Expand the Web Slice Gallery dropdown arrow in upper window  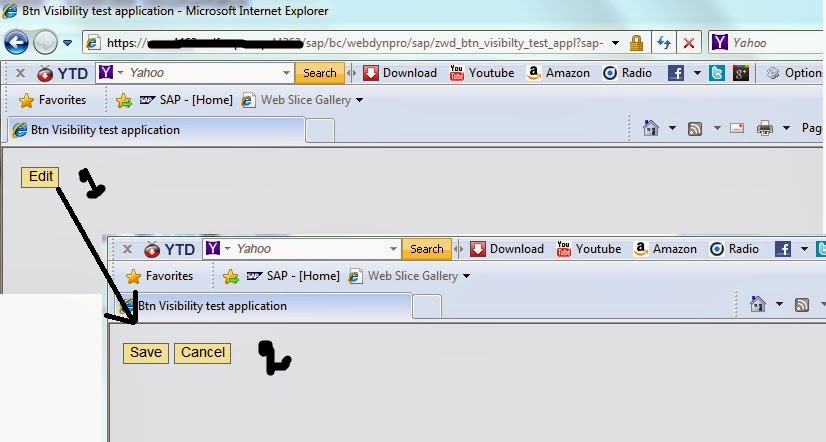[359, 100]
